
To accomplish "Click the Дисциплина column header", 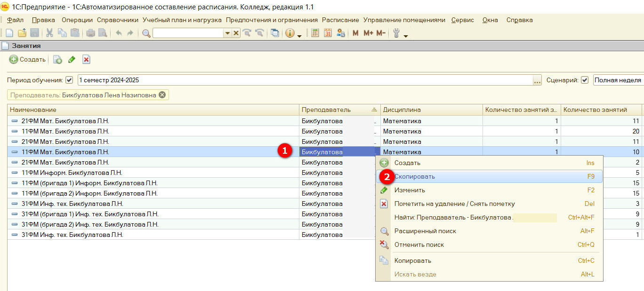I will pos(432,110).
